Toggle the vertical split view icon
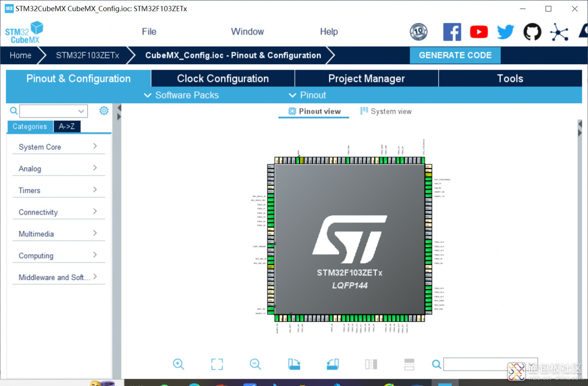This screenshot has width=588, height=386. tap(371, 364)
